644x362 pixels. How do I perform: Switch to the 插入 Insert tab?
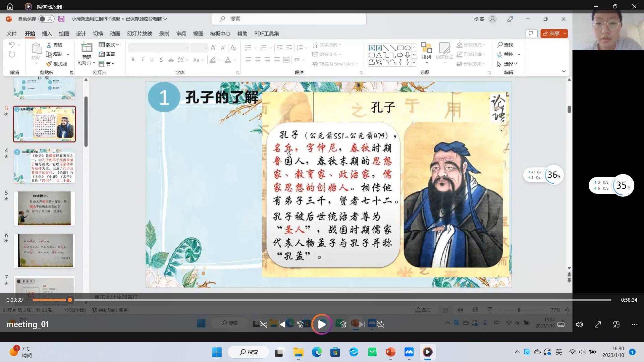point(47,34)
